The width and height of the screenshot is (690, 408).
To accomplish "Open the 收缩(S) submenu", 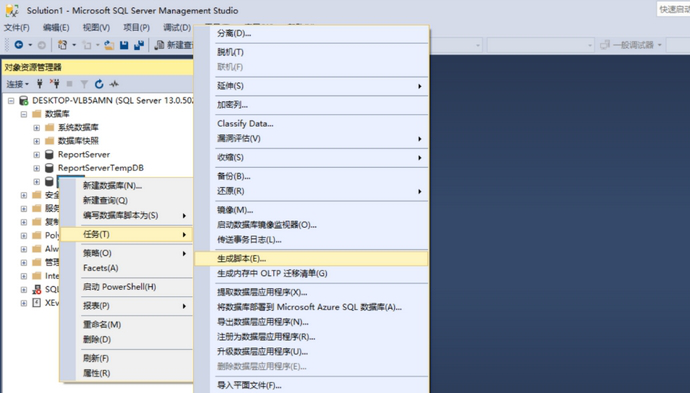I will pyautogui.click(x=311, y=158).
